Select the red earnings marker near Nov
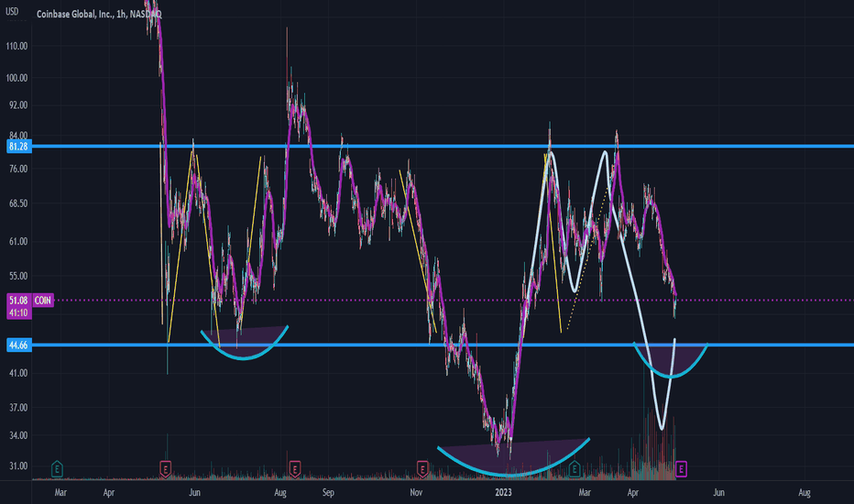854x504 pixels. click(422, 468)
